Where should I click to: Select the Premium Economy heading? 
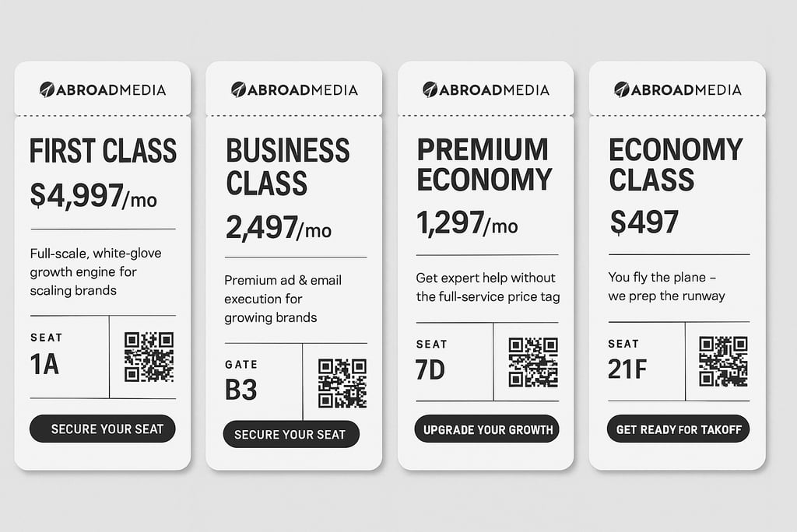click(484, 163)
